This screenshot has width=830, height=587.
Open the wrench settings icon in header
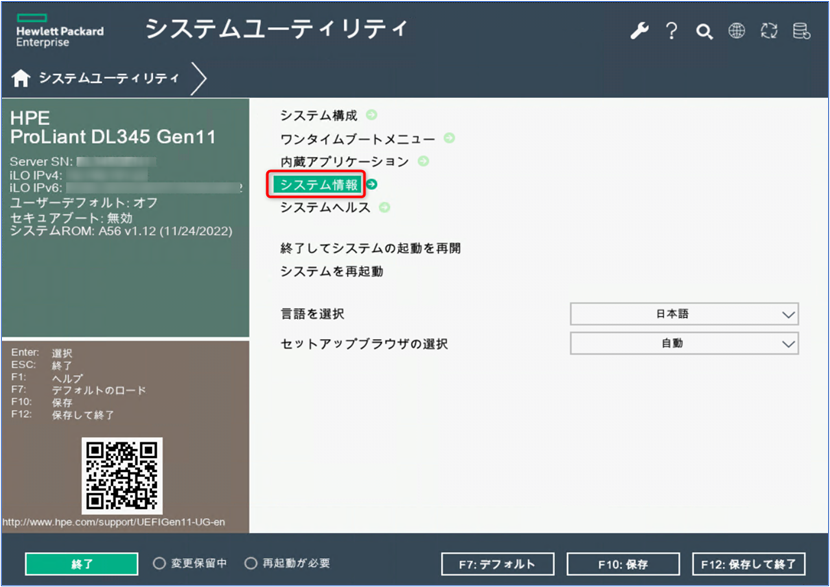[x=639, y=31]
